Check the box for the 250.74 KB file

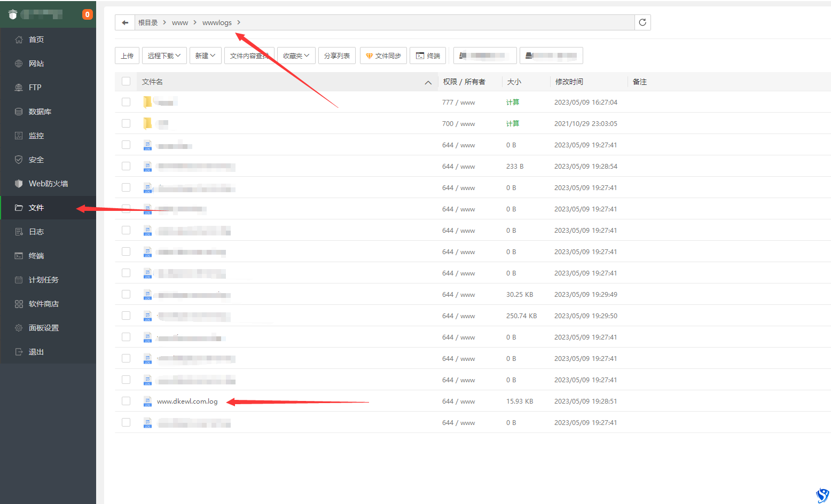tap(126, 316)
